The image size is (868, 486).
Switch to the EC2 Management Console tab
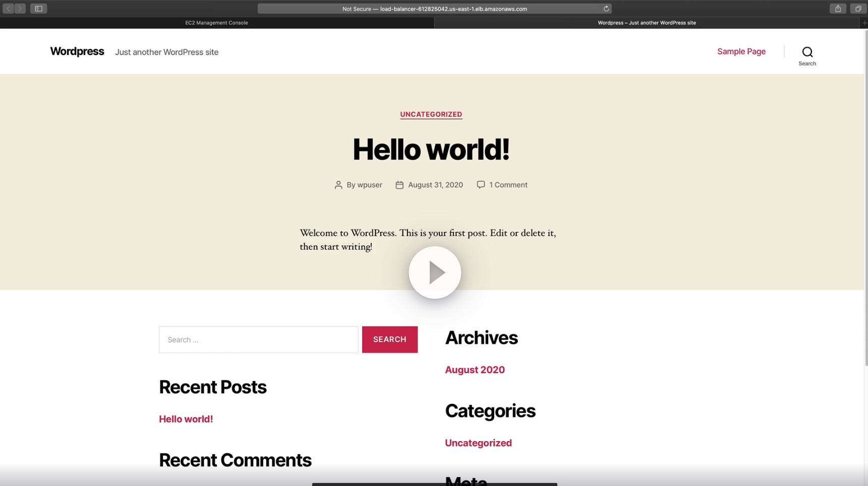(x=217, y=23)
